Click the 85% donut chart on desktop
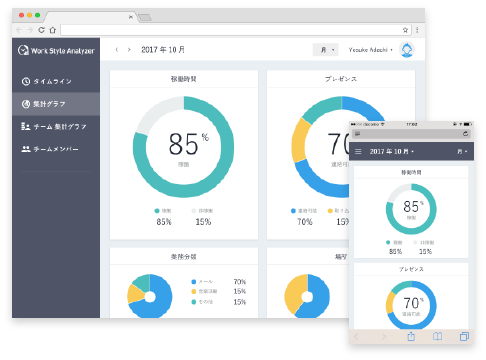Screen dimensions: 486x360 point(183,147)
